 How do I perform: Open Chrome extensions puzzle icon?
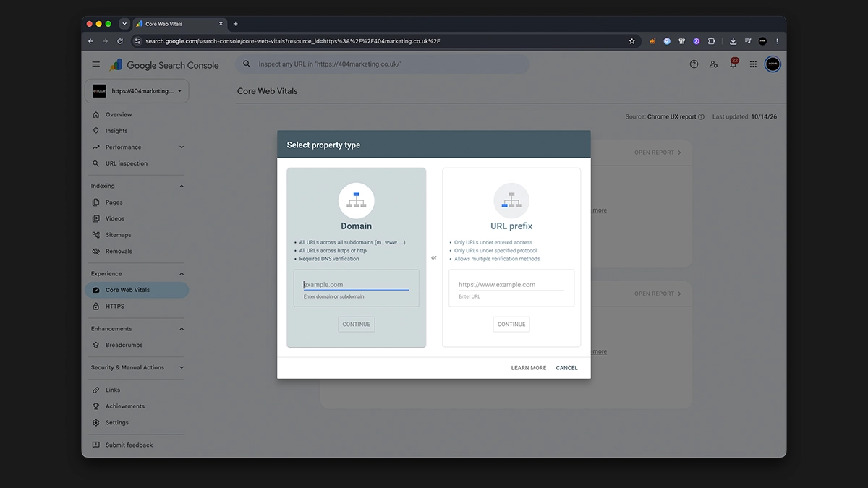tap(711, 41)
